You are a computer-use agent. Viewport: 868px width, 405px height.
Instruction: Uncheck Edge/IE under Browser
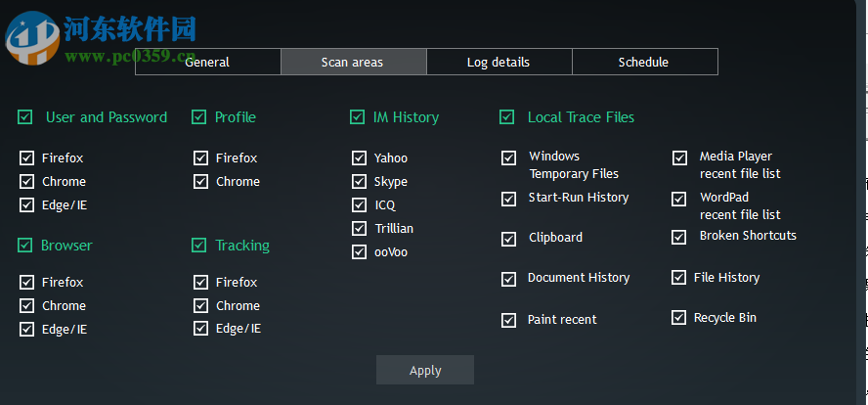coord(26,329)
